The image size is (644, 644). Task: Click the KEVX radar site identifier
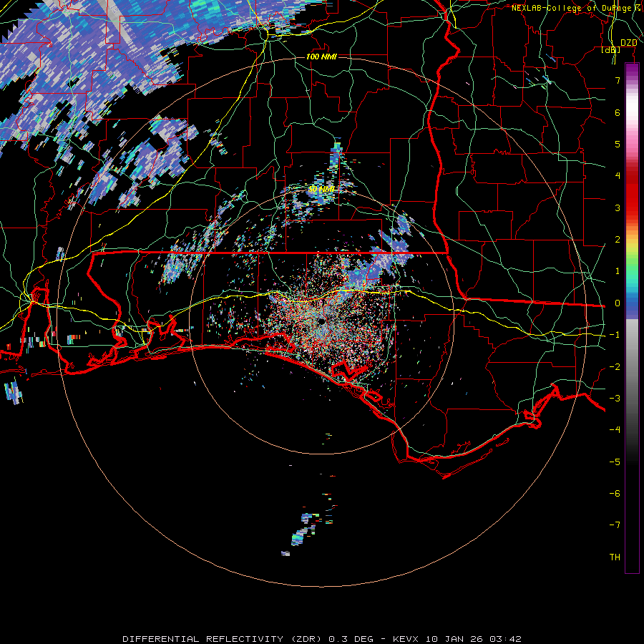click(x=406, y=639)
